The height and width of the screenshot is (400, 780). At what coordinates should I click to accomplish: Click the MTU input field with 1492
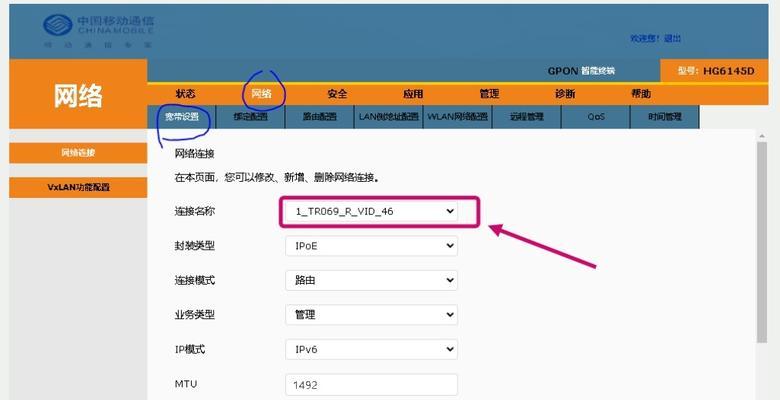(x=372, y=385)
